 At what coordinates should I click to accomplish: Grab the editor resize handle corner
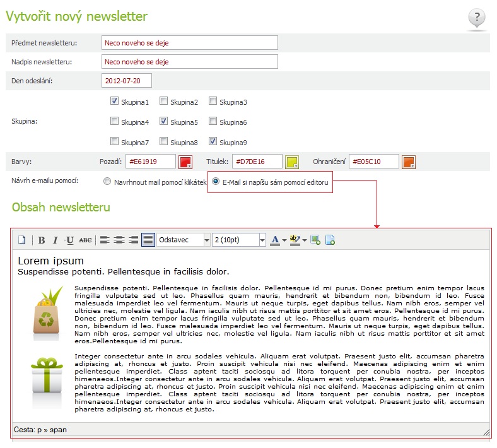[x=486, y=432]
